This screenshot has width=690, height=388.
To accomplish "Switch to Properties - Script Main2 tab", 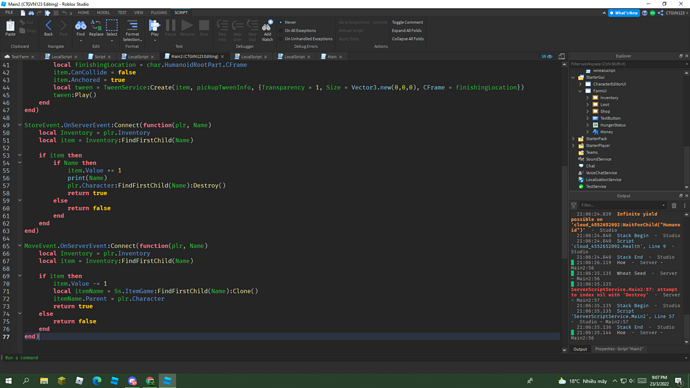I will coord(619,349).
